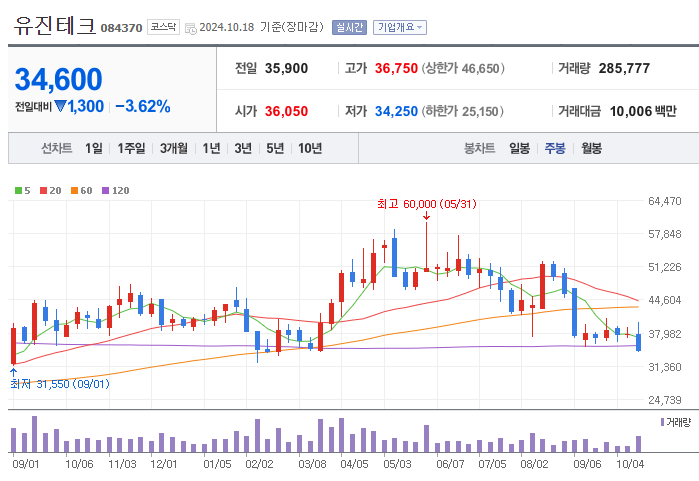Click the 거래량 value 285,777
Screen dimensions: 699x481
click(624, 68)
